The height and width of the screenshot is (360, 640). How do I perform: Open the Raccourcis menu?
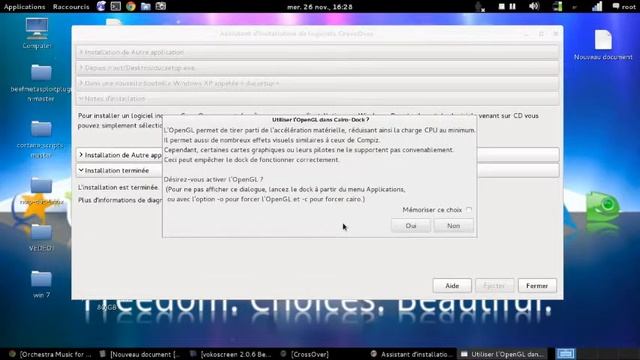71,7
